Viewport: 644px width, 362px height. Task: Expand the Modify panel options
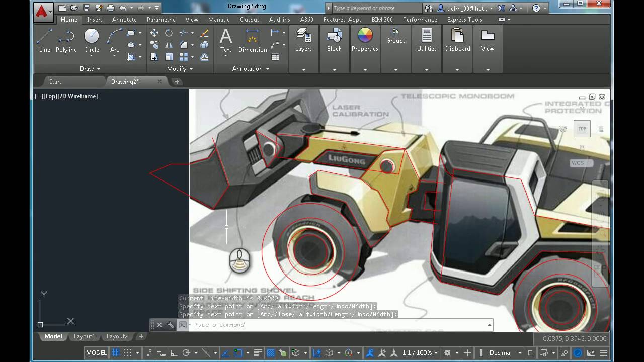pos(180,69)
